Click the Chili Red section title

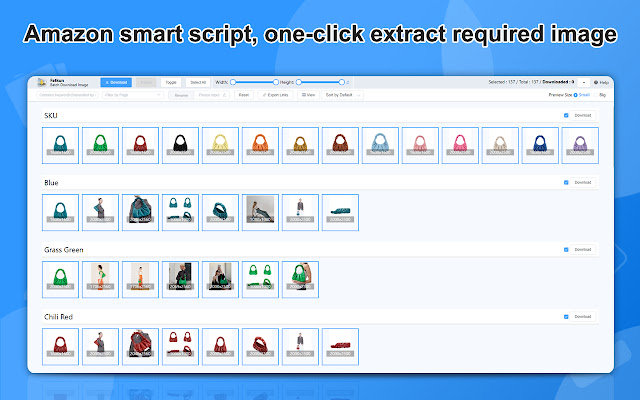coord(58,317)
